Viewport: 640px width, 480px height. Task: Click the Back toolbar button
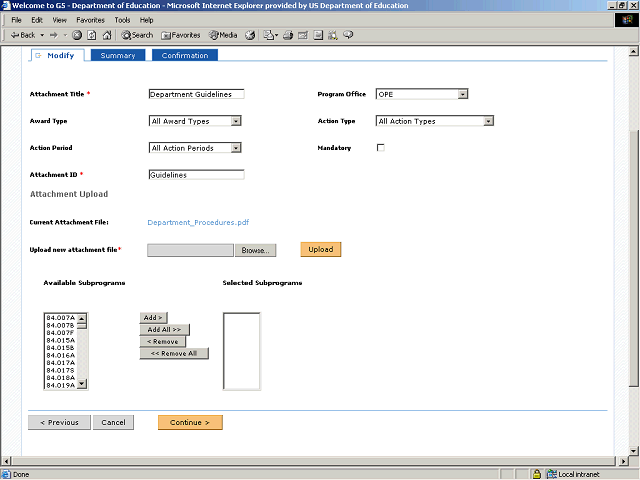(23, 35)
